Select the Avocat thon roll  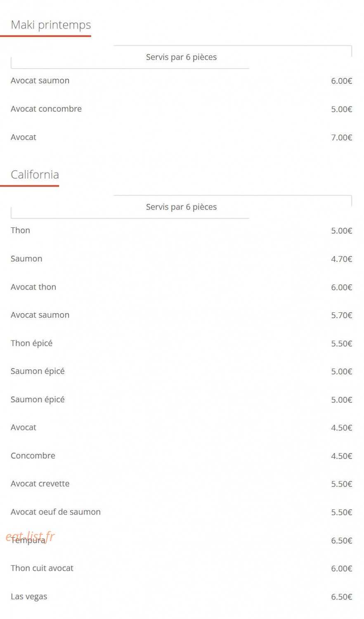(x=33, y=287)
